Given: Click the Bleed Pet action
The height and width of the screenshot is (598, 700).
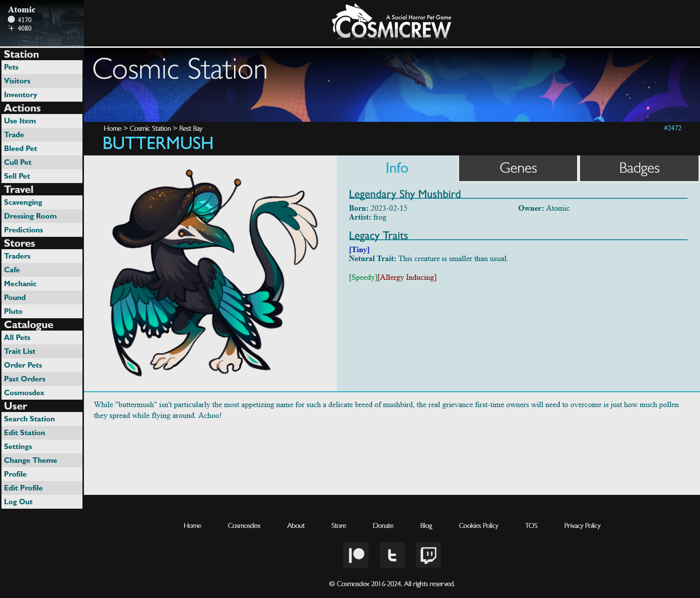Looking at the screenshot, I should click(x=20, y=148).
